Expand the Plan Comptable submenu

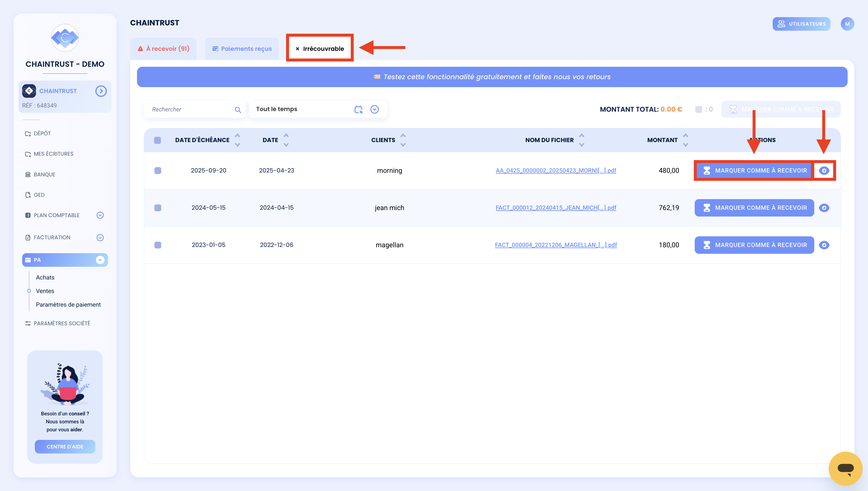[x=100, y=215]
